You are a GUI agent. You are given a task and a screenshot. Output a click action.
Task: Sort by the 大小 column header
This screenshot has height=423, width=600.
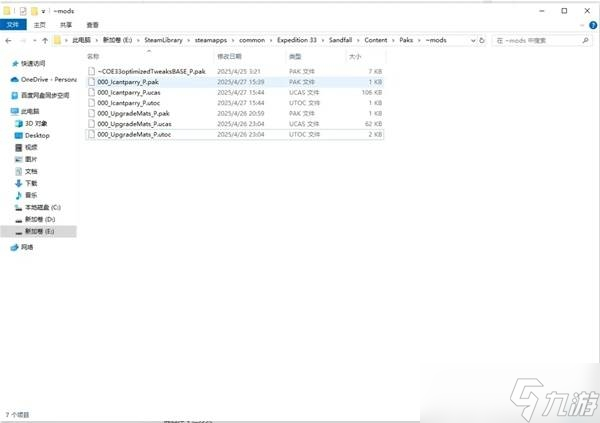tap(365, 57)
